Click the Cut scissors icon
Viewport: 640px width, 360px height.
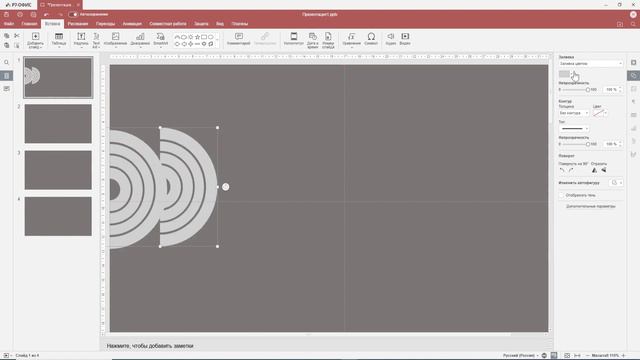click(17, 36)
